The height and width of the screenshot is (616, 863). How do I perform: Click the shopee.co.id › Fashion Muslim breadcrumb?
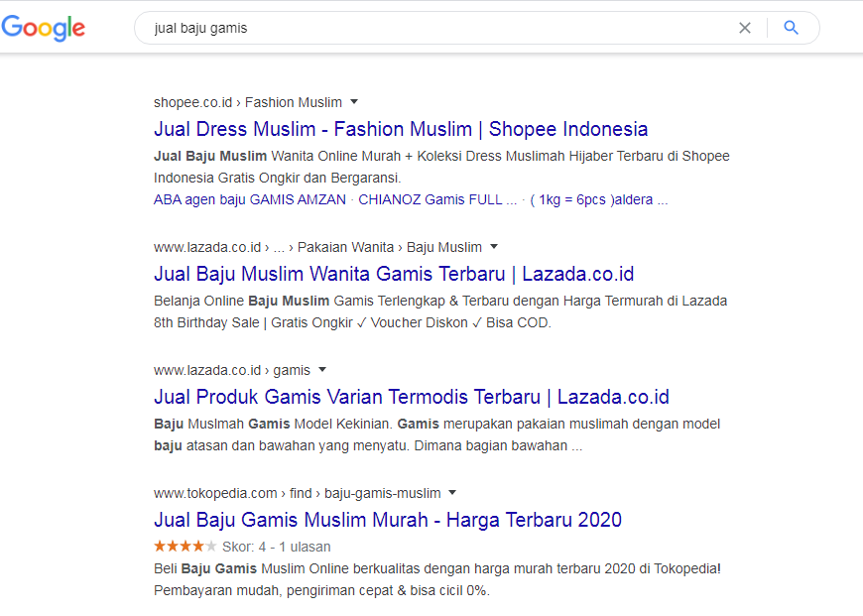click(x=248, y=102)
